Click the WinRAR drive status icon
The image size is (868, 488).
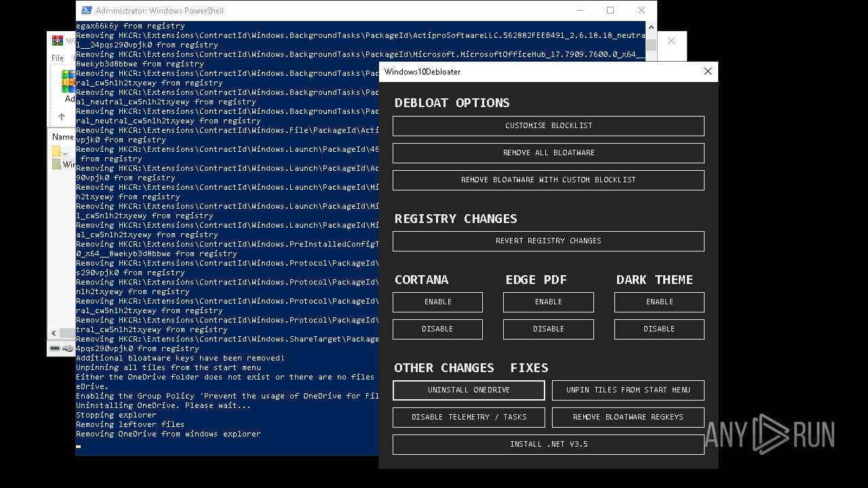coord(56,348)
